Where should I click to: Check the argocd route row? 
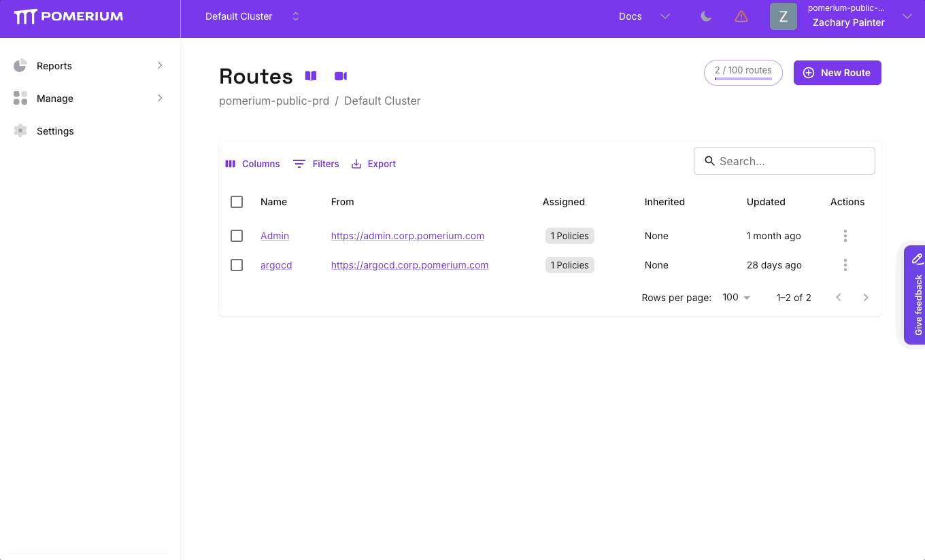tap(237, 265)
